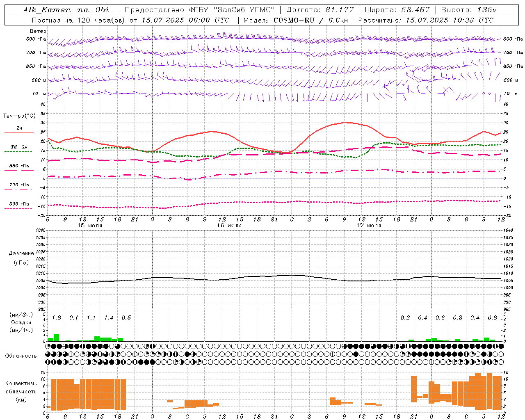Screen dimensions: 525x420
Task: Click the 1.4 precipitation total value
Action: 109,318
